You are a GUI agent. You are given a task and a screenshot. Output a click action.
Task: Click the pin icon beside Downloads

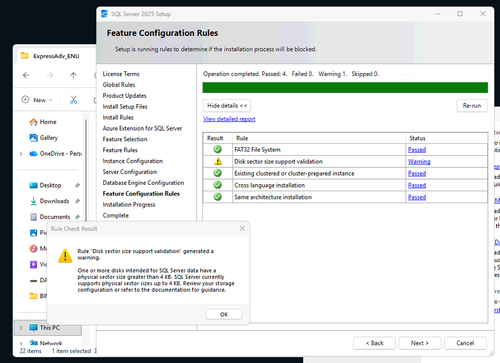[77, 201]
